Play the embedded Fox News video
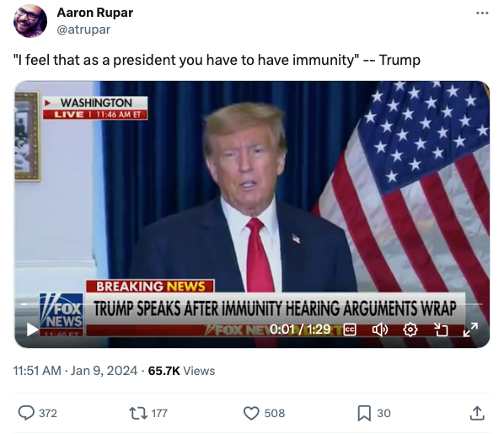The height and width of the screenshot is (434, 504). click(32, 330)
